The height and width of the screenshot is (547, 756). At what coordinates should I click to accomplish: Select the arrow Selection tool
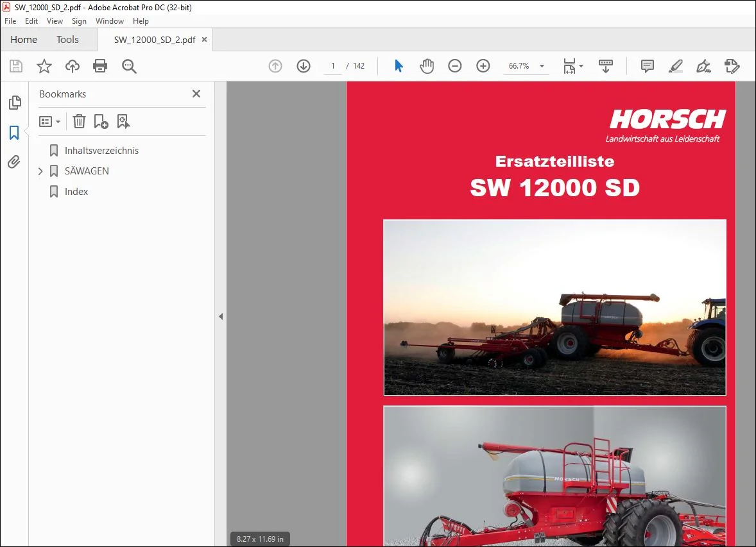(399, 66)
